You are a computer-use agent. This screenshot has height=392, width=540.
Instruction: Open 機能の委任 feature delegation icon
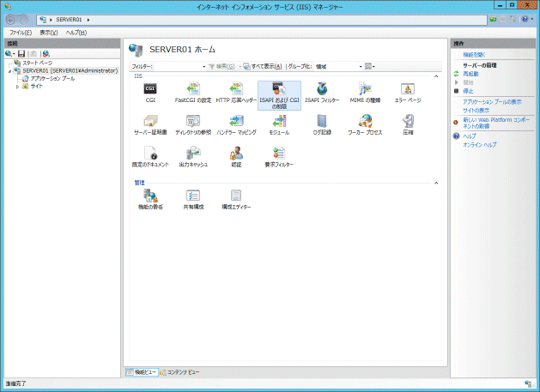[x=150, y=196]
